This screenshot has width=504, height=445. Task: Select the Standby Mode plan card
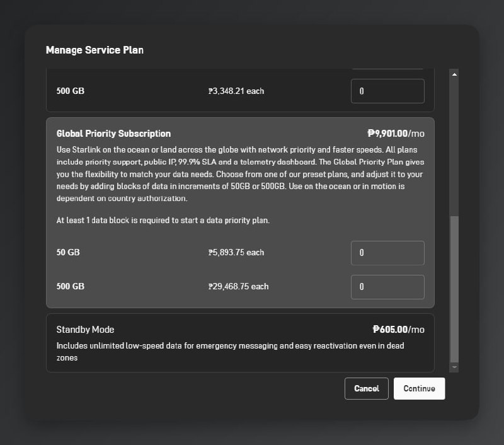(241, 343)
